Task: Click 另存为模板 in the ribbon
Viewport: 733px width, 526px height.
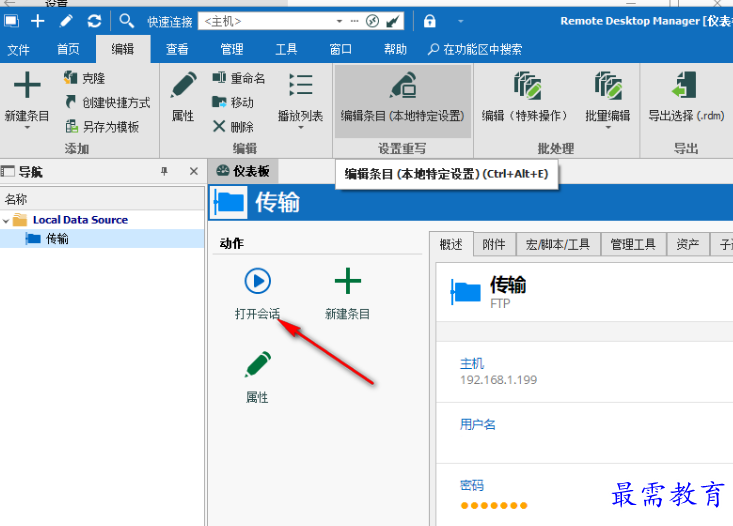Action: (x=102, y=127)
